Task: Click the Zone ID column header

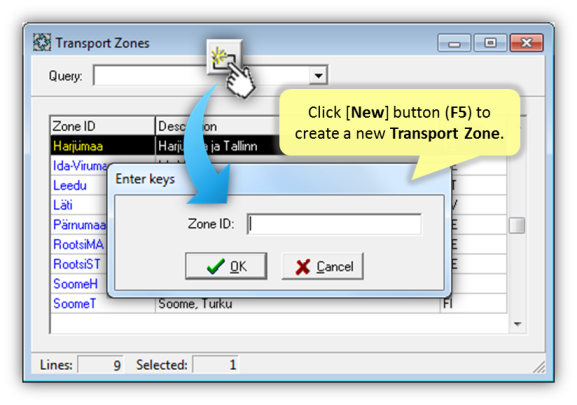Action: (x=102, y=126)
